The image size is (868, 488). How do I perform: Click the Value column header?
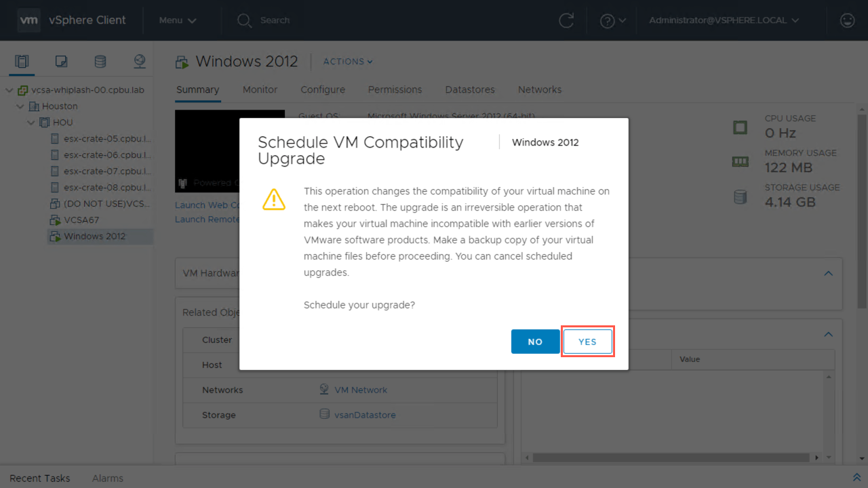(690, 359)
